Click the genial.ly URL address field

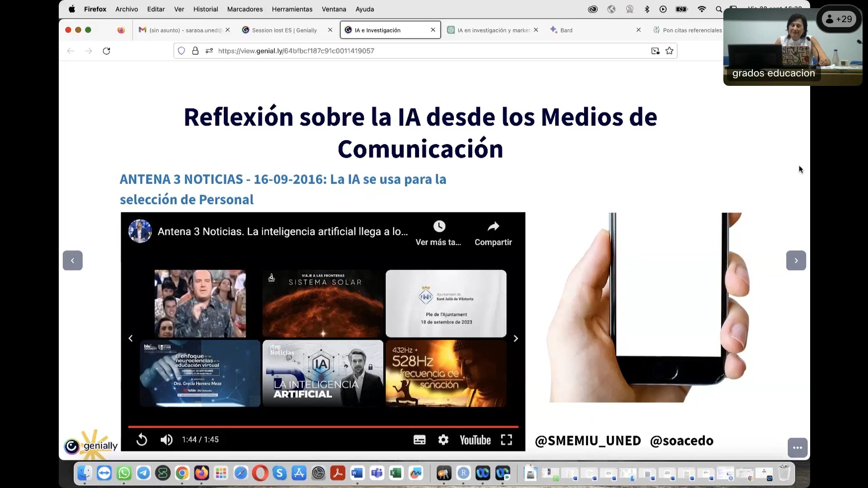pos(425,51)
